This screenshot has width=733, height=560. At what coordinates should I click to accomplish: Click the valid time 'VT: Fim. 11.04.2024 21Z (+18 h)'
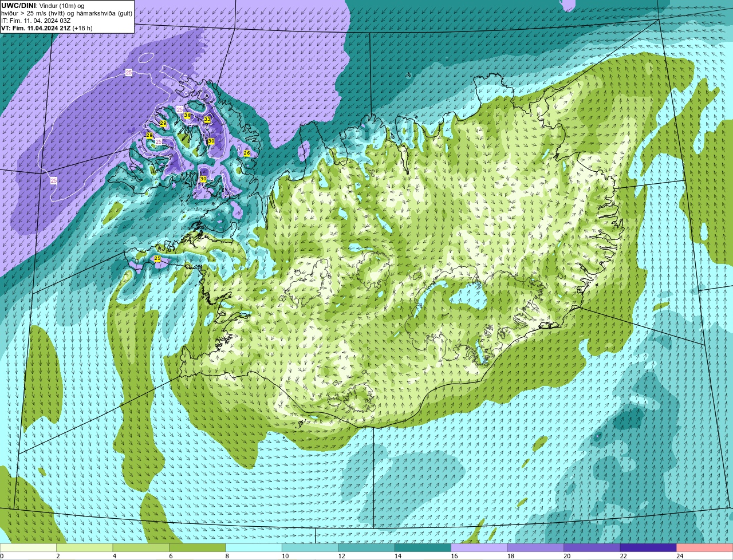click(47, 28)
